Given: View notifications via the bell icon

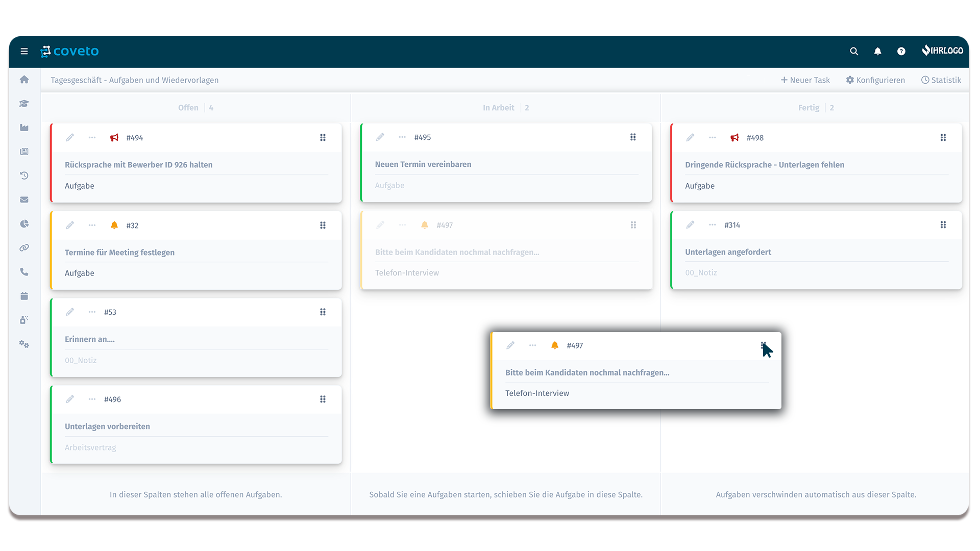Looking at the screenshot, I should coord(877,51).
